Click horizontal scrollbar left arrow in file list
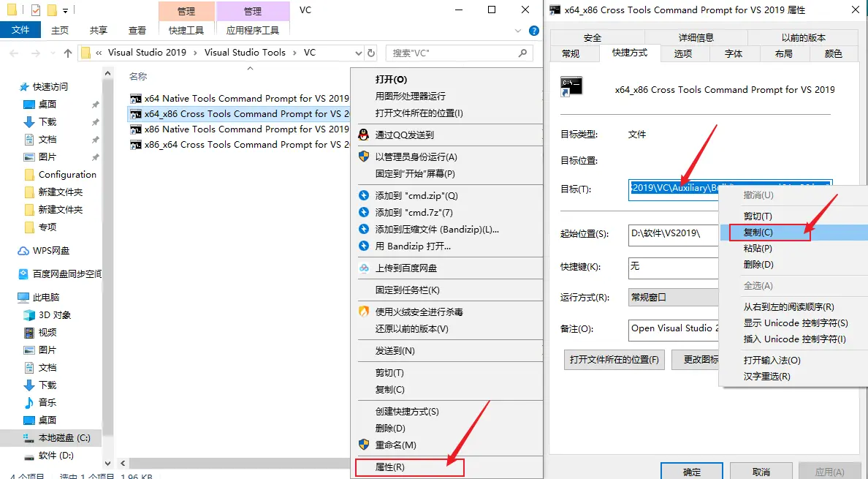 123,463
